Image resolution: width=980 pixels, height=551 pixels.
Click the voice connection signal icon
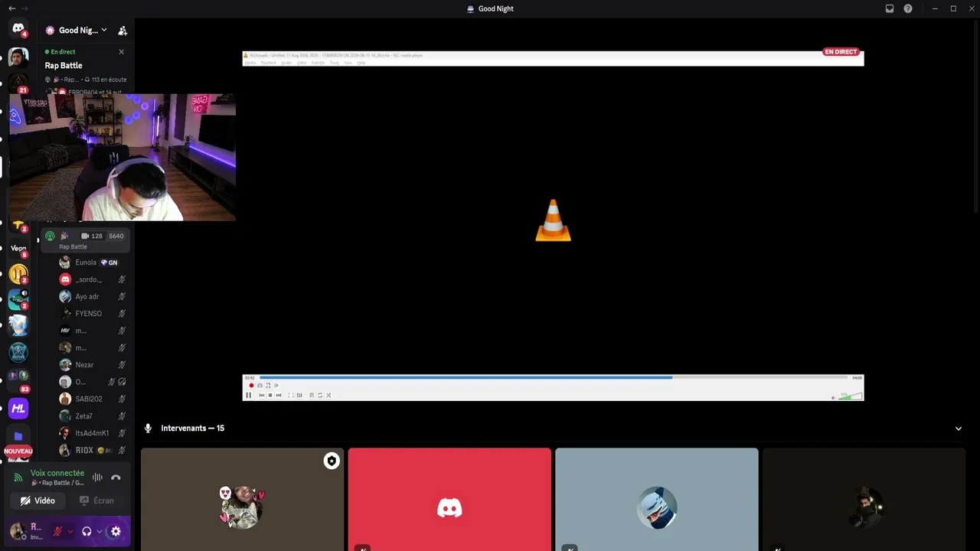[18, 478]
